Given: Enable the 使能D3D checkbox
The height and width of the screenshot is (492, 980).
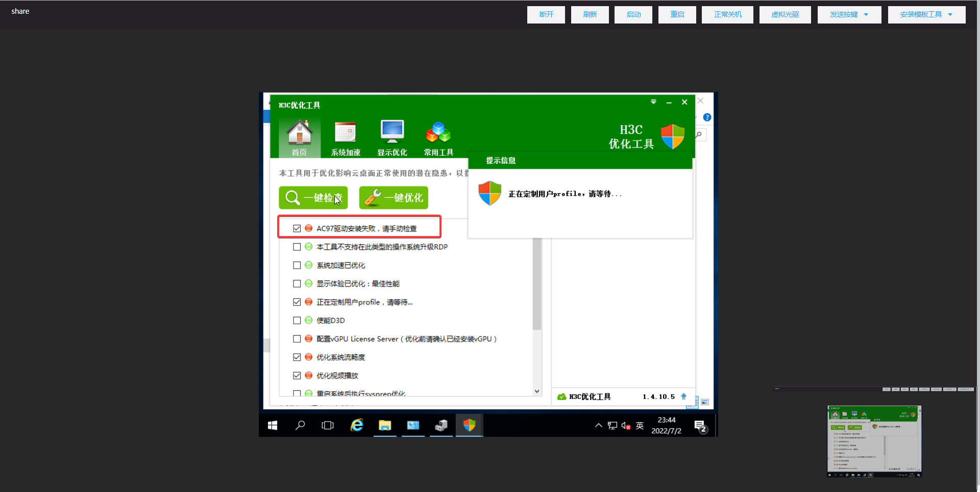Looking at the screenshot, I should [297, 320].
